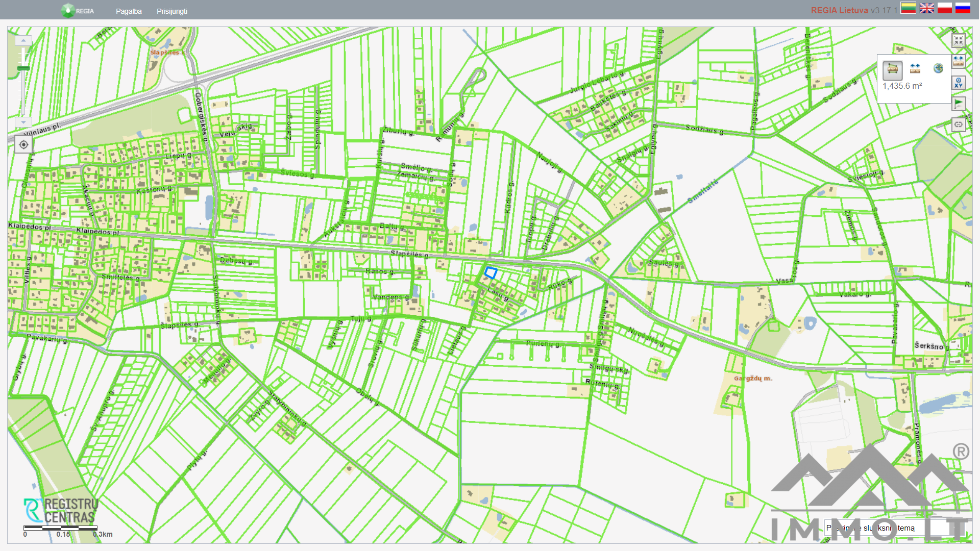
Task: Click the Rasos g. street label
Action: (380, 271)
